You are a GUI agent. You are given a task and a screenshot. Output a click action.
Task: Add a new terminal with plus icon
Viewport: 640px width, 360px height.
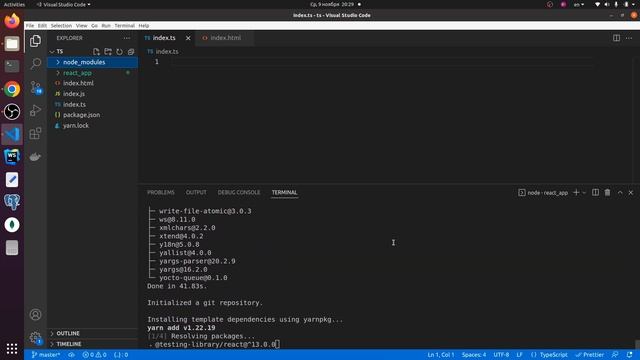pos(576,192)
